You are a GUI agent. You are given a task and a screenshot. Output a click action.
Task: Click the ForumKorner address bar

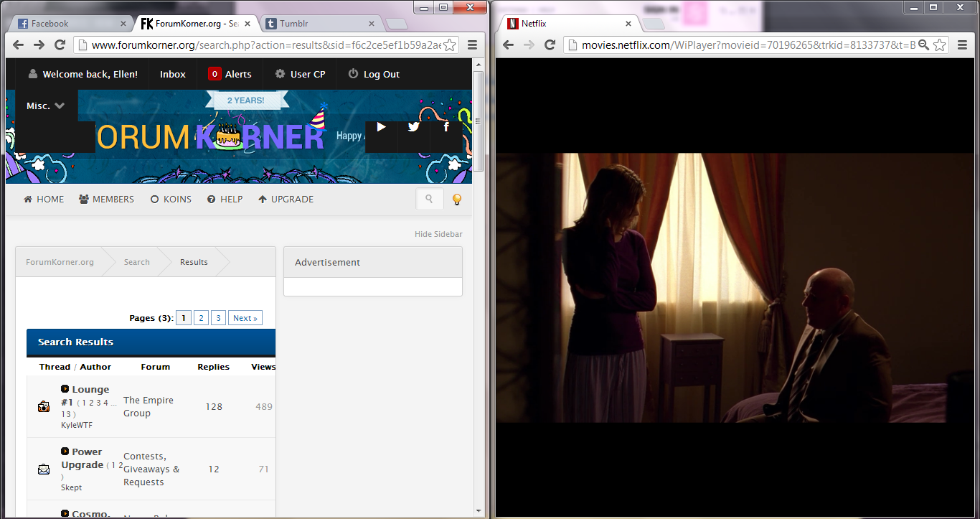coord(265,45)
